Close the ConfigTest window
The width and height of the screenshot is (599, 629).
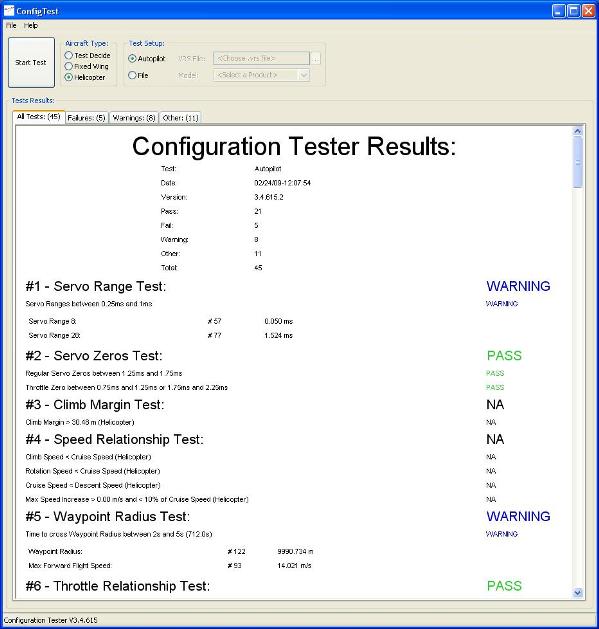(589, 11)
